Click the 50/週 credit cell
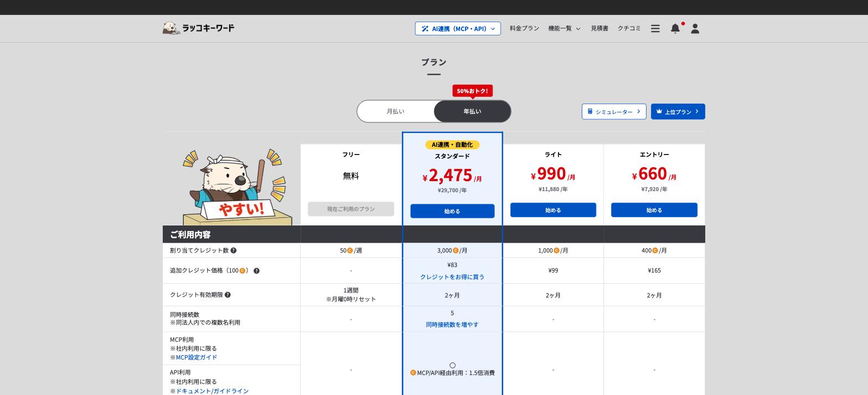Viewport: 868px width, 395px height. point(351,250)
